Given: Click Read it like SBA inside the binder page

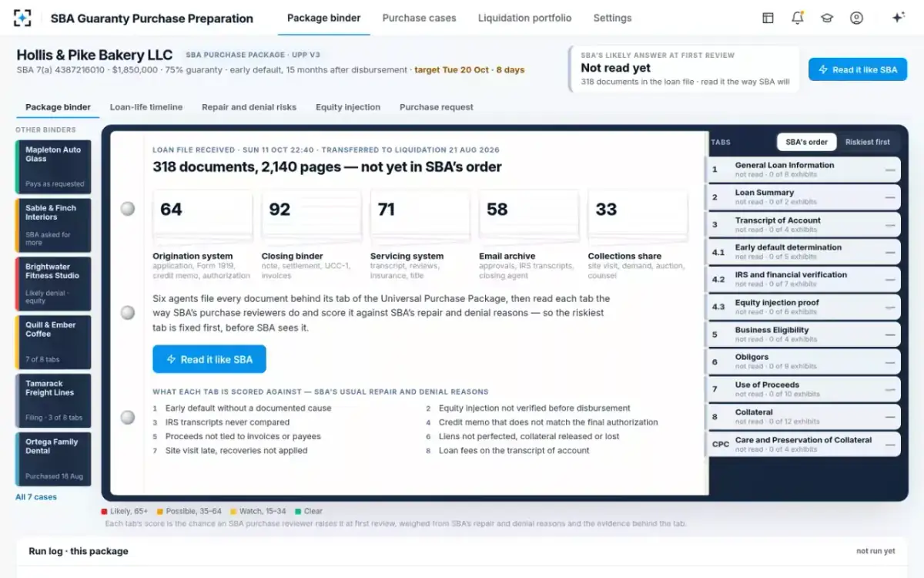Looking at the screenshot, I should [209, 359].
